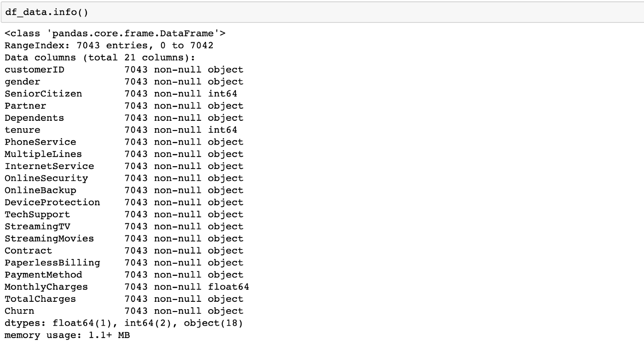The image size is (644, 345).
Task: Click the InternetService row text
Action: click(x=124, y=166)
